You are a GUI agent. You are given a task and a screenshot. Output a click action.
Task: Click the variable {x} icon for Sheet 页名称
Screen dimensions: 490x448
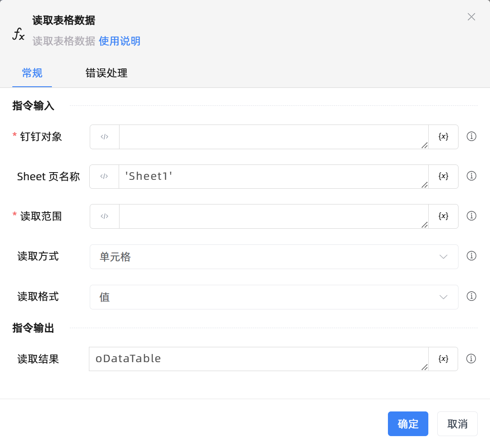tap(443, 176)
